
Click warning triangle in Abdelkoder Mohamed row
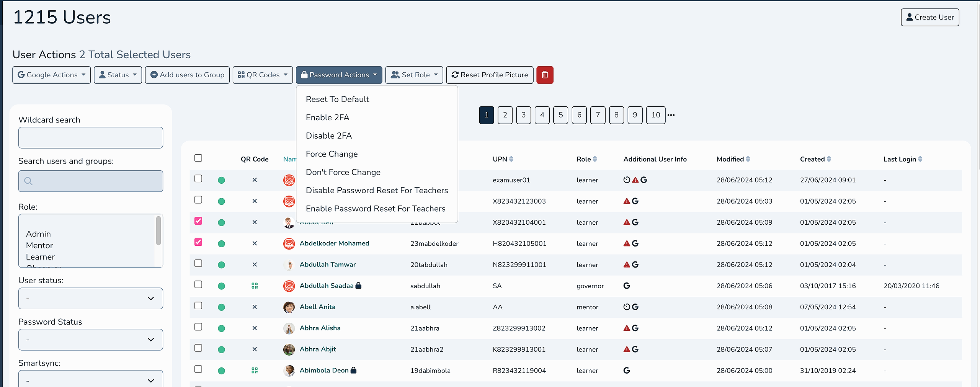(627, 243)
